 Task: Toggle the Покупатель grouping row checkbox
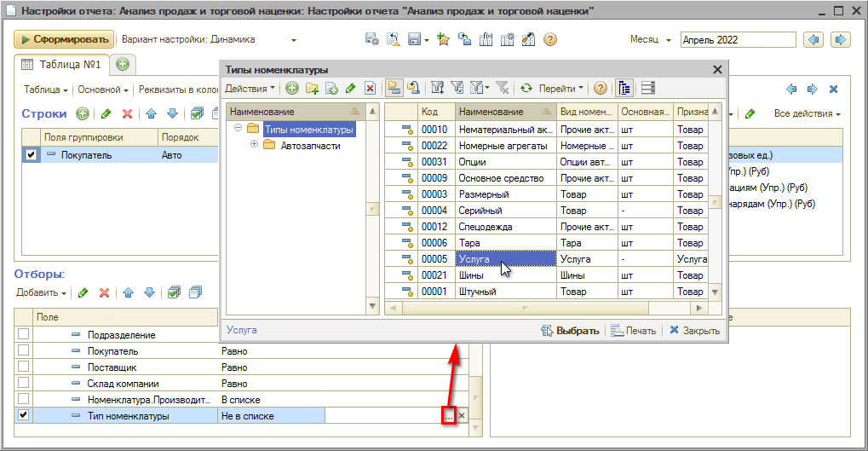[32, 155]
